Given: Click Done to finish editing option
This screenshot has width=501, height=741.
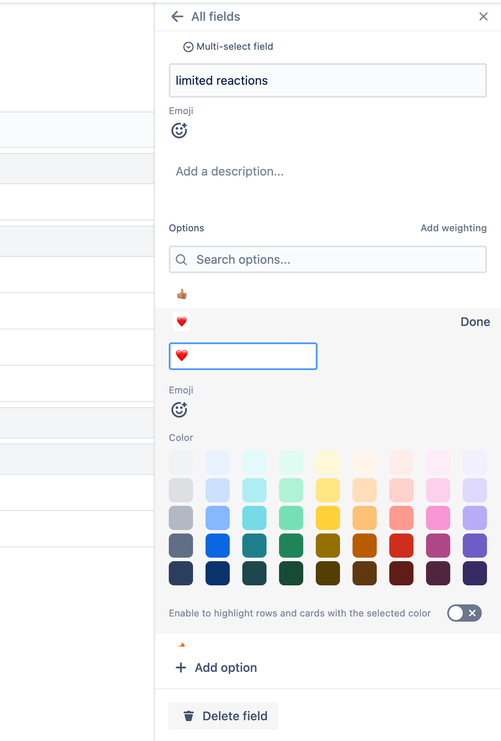Looking at the screenshot, I should (x=475, y=322).
